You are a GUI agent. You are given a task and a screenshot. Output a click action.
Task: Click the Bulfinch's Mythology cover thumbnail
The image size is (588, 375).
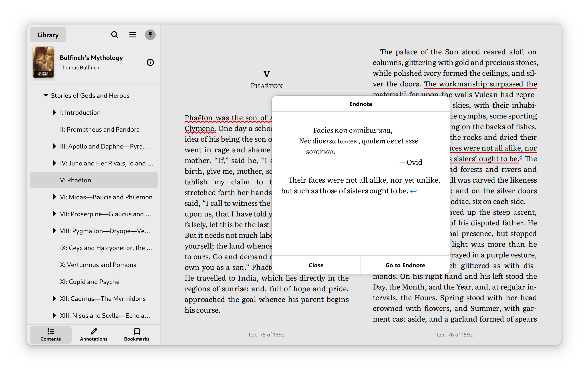43,62
